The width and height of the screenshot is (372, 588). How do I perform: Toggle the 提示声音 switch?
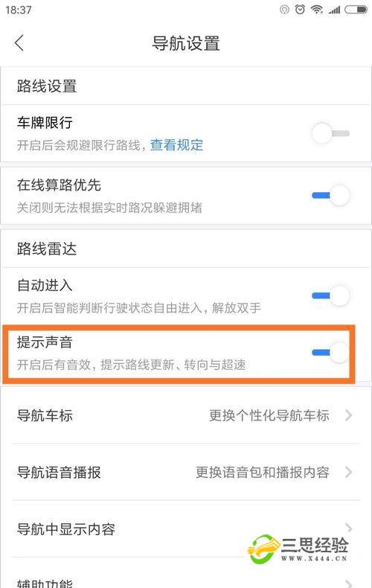331,352
